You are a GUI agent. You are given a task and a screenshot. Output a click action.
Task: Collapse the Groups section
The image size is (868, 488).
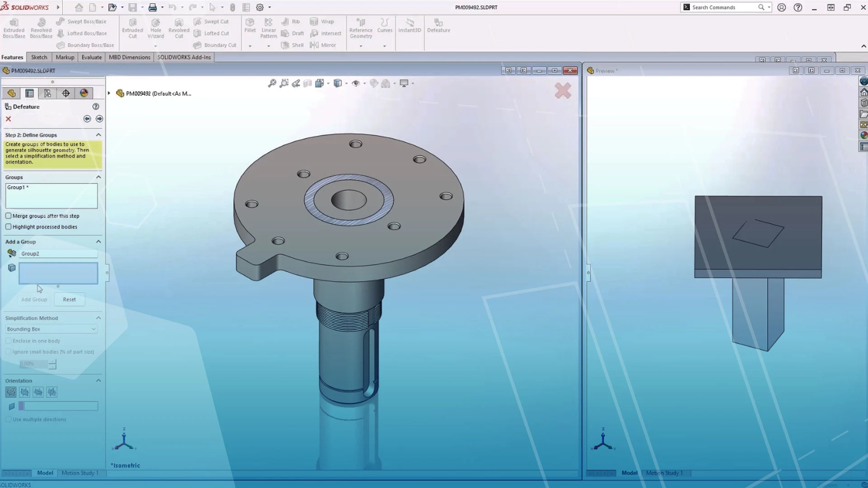coord(99,177)
